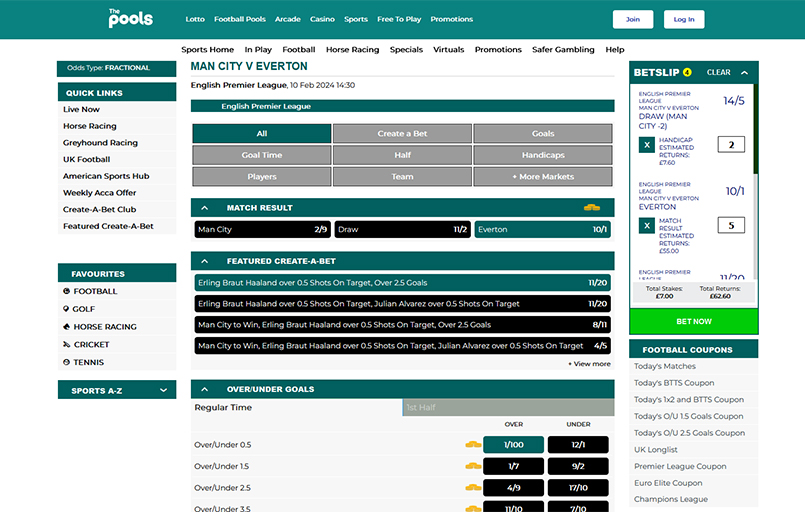Open Team markets tab
Viewport: 805px width, 512px height.
402,177
